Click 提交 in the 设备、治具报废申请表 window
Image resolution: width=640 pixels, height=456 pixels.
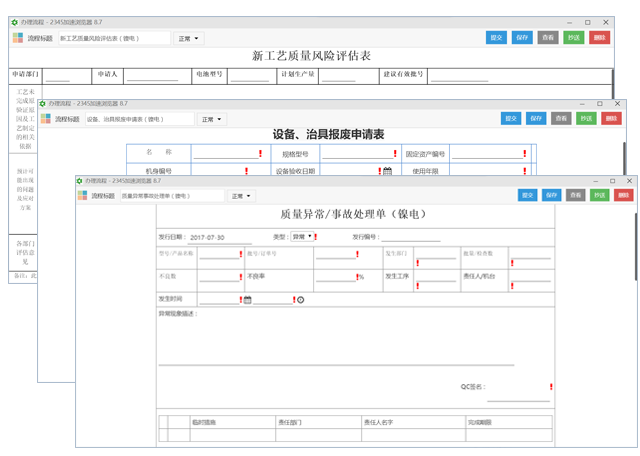coord(511,118)
